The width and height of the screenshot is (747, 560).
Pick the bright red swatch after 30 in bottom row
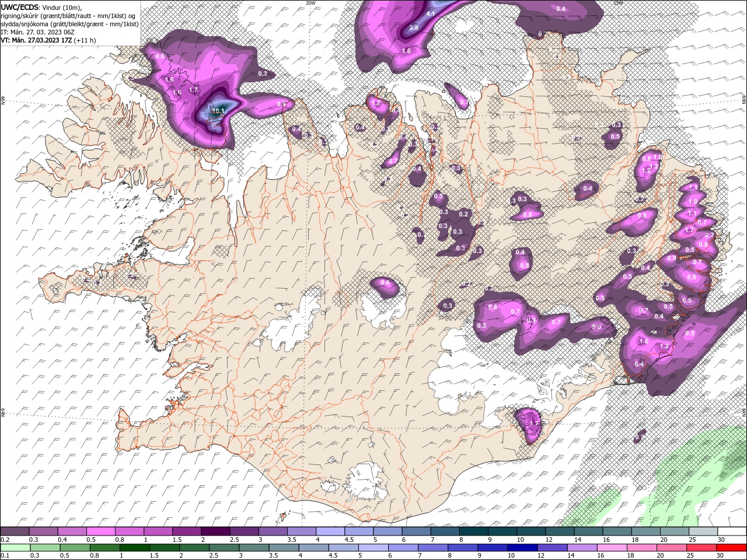[x=731, y=547]
